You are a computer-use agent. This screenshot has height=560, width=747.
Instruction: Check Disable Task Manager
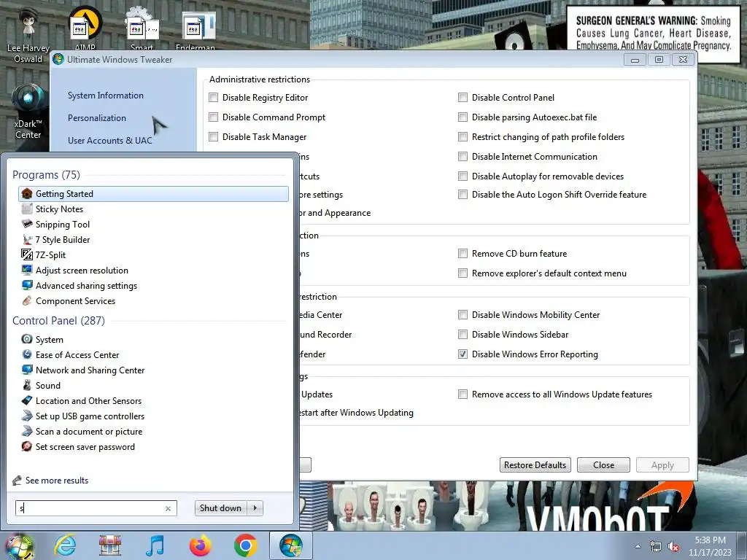click(214, 137)
